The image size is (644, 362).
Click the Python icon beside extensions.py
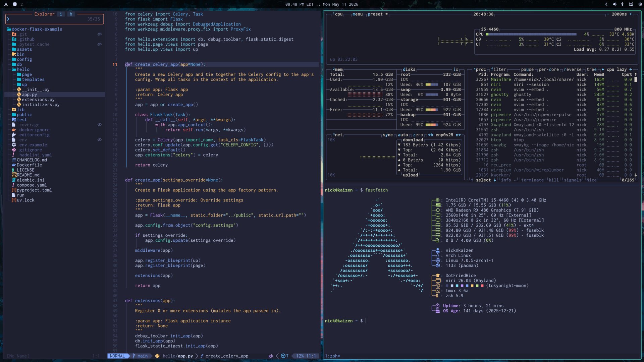(x=19, y=100)
